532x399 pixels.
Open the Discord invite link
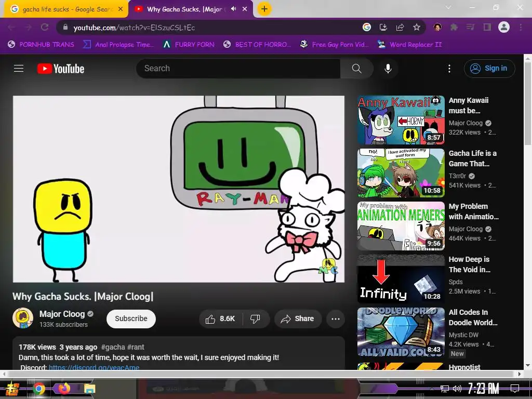click(x=94, y=367)
